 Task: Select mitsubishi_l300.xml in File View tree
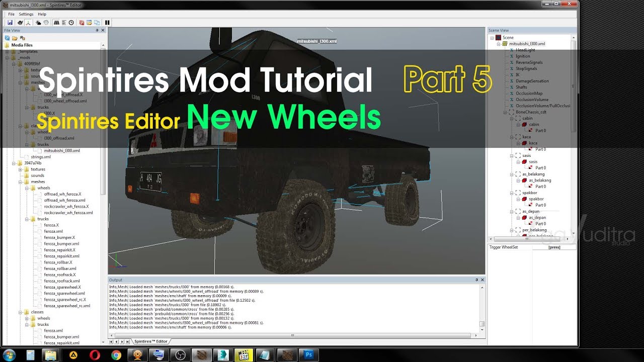click(x=62, y=151)
